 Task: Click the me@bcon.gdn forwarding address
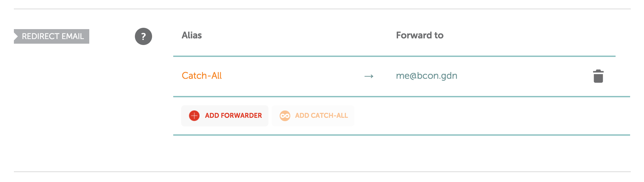426,76
